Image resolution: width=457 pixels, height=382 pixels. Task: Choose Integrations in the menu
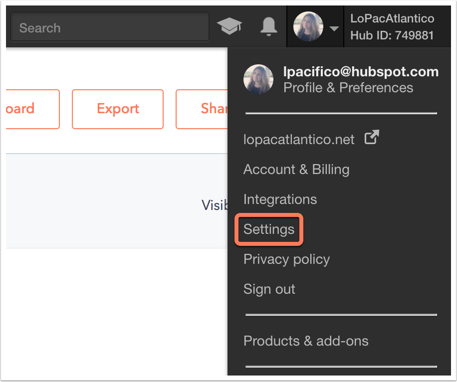[280, 199]
